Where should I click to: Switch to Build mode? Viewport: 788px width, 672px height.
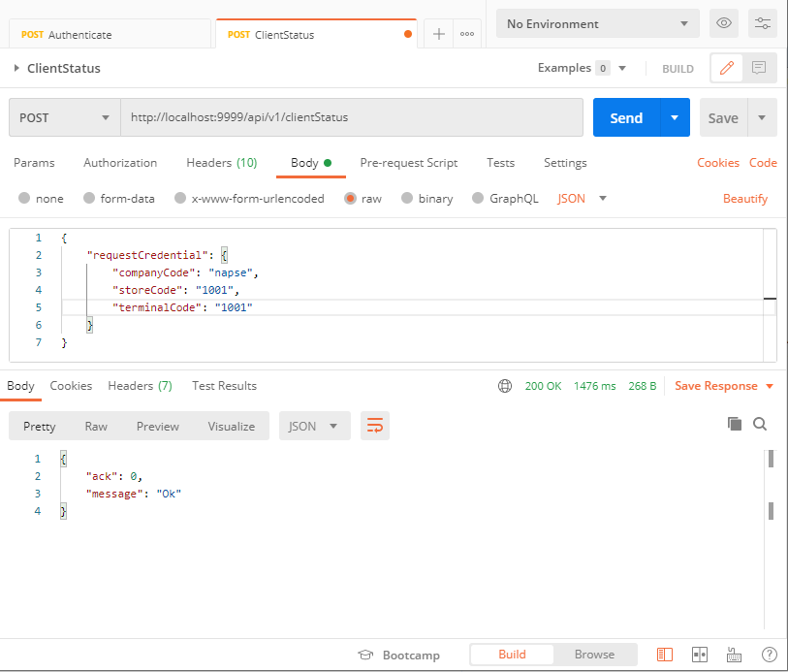click(512, 655)
